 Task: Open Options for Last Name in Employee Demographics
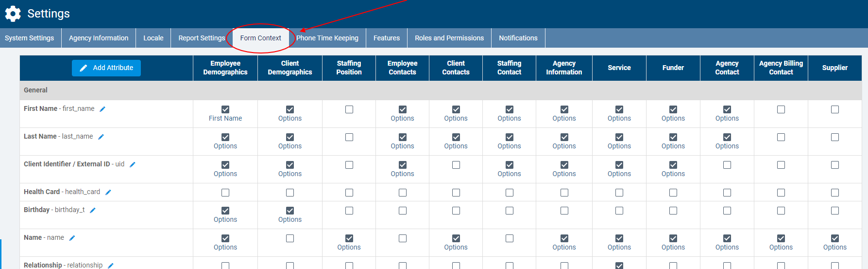(x=225, y=146)
